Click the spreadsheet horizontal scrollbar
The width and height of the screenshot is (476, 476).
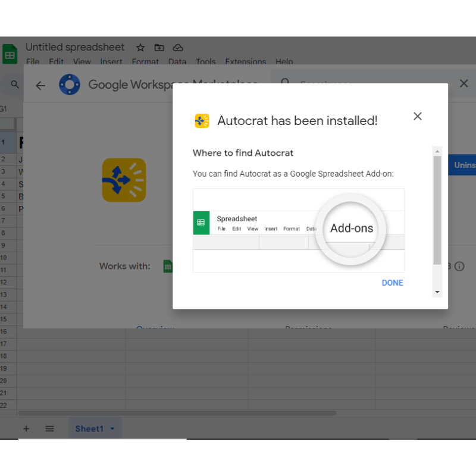pos(177,413)
